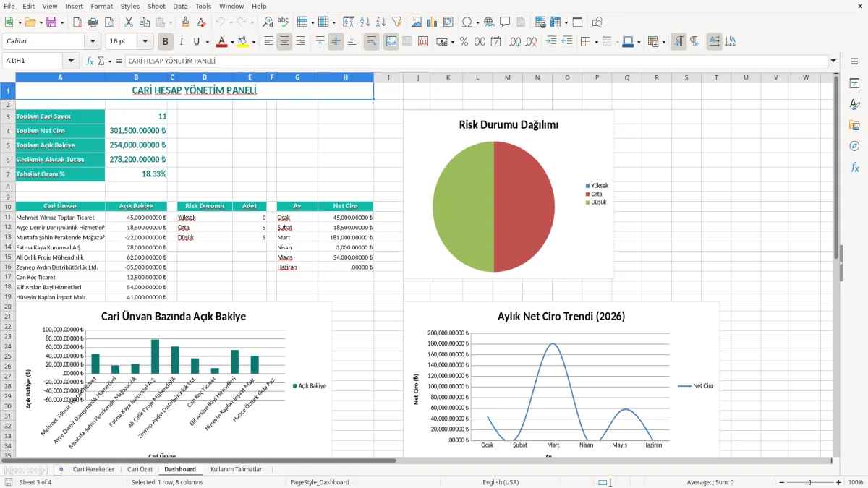Screen dimensions: 868x488
Task: Click the zoom-out minus button
Action: pos(781,482)
